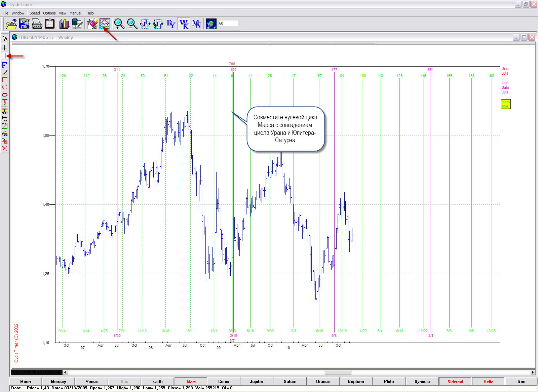The image size is (538, 392).
Task: Toggle the Helio mode button
Action: 488,382
